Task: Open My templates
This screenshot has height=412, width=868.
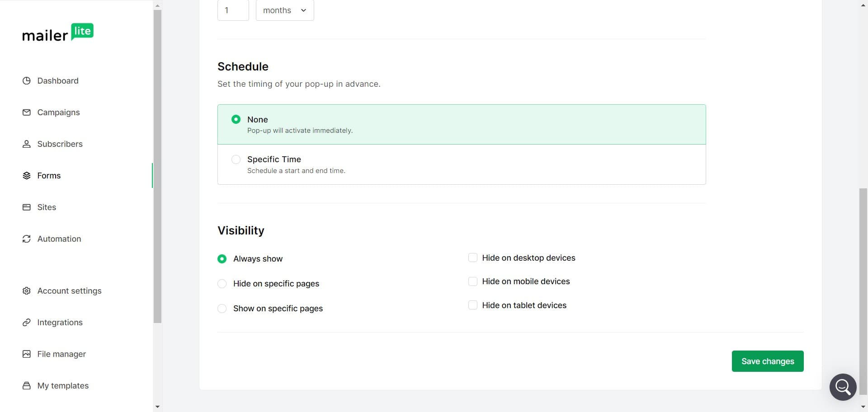Action: tap(62, 385)
